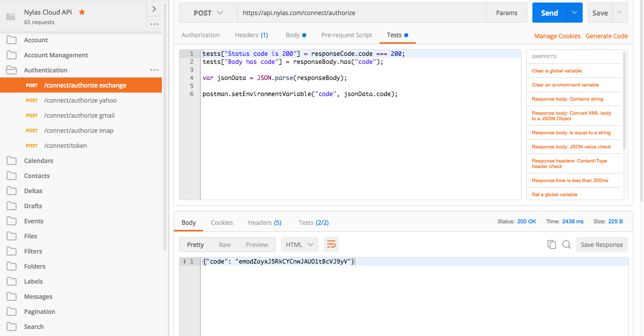
Task: Expand the Contacts folder
Action: 81,176
